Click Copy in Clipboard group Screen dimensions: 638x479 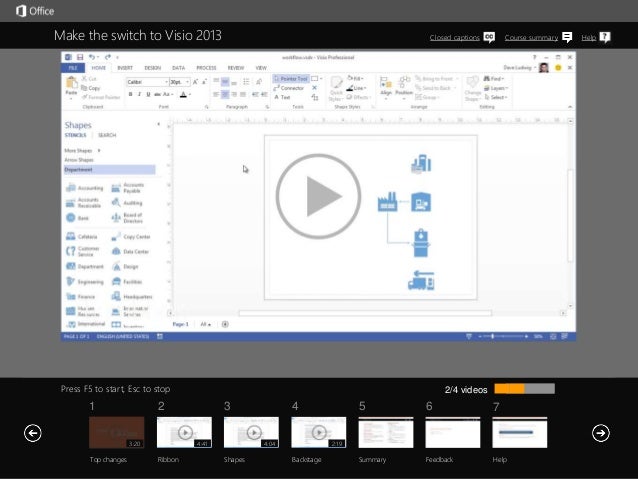(90, 88)
